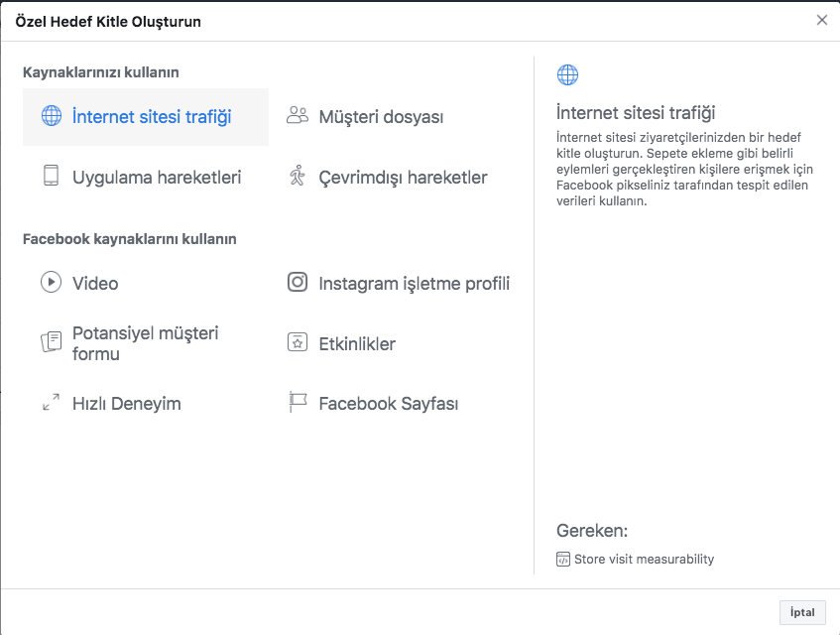Viewport: 840px width, 635px height.
Task: Click the Instagram logo icon
Action: 298,282
